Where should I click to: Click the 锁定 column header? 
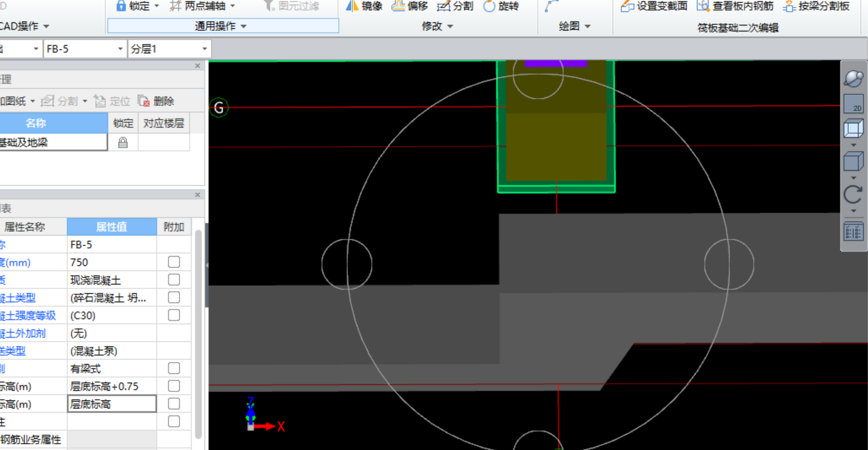[123, 123]
